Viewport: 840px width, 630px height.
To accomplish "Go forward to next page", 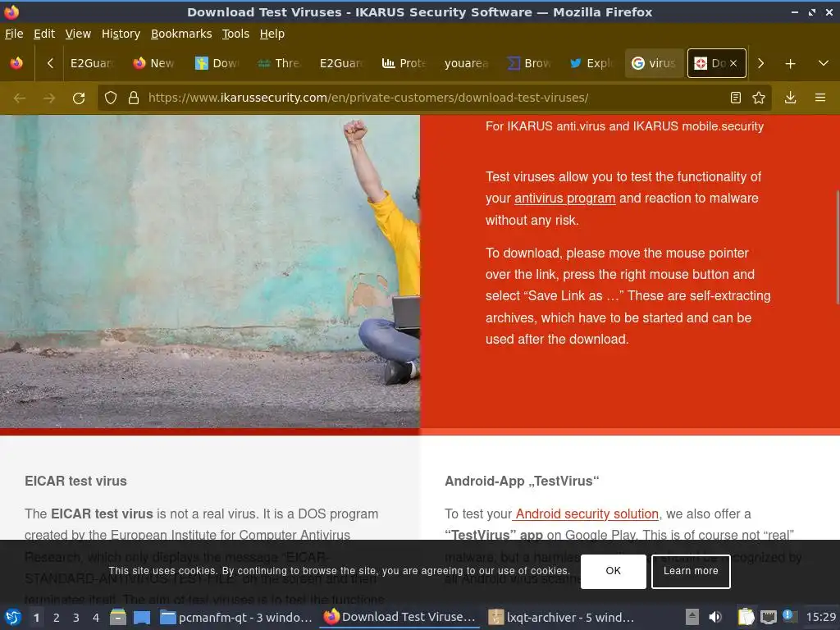I will [49, 98].
